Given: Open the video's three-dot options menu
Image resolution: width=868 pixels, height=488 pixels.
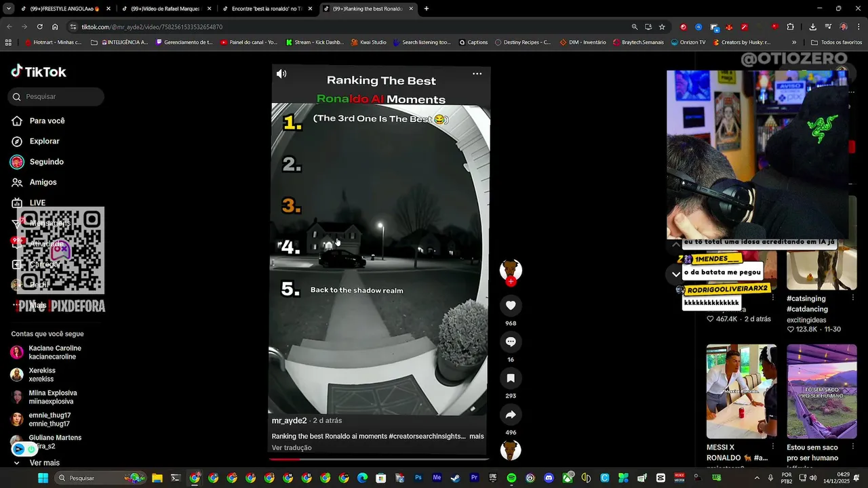Looking at the screenshot, I should (477, 74).
